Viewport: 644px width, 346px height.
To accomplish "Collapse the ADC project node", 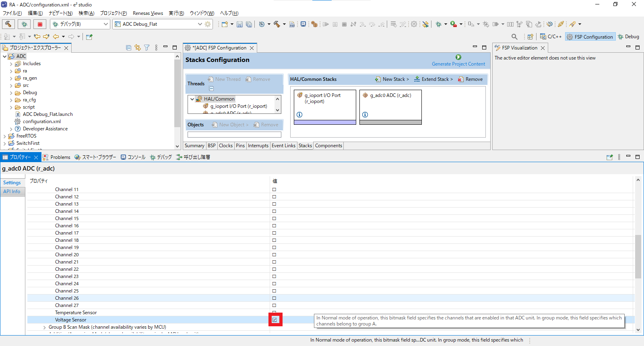I will click(4, 56).
